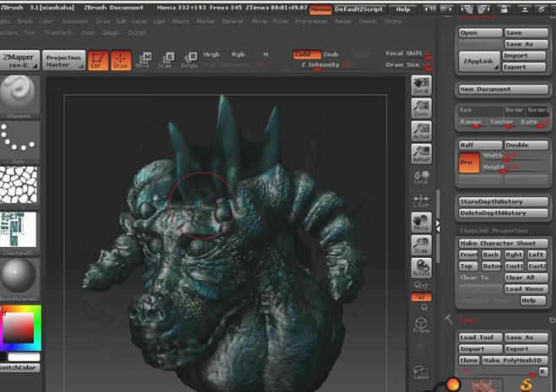The image size is (556, 392).
Task: Show canvas at Actual size
Action: point(422,131)
